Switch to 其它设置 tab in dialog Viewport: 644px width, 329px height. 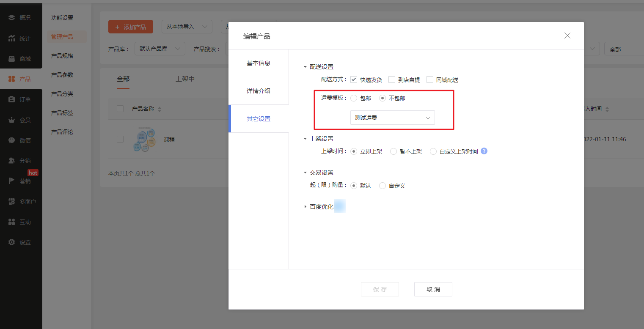pos(259,119)
